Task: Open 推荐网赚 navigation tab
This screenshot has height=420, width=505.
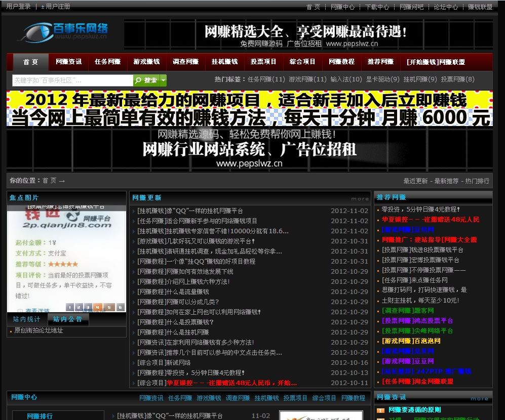Action: click(x=380, y=61)
